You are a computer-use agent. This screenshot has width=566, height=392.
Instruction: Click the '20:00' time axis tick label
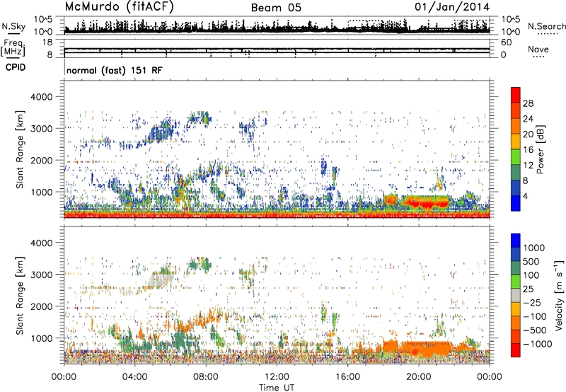point(419,377)
